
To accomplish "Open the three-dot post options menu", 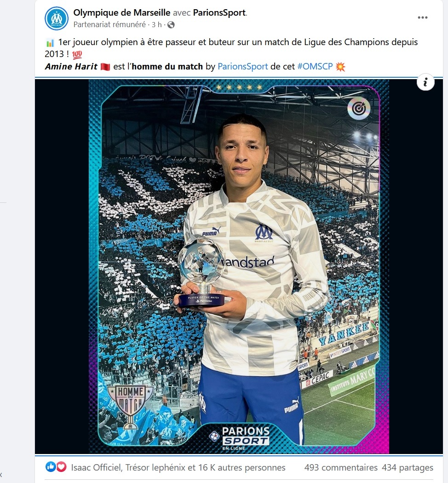I will 422,17.
